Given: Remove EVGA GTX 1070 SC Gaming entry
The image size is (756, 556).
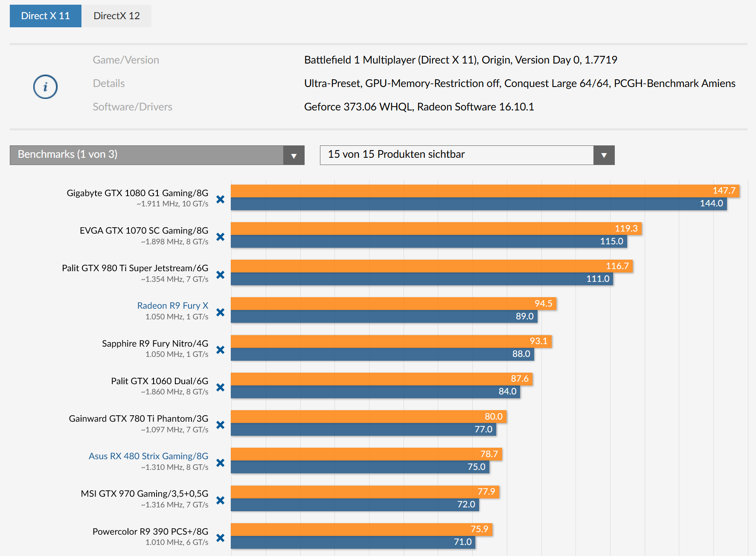Looking at the screenshot, I should [x=220, y=237].
